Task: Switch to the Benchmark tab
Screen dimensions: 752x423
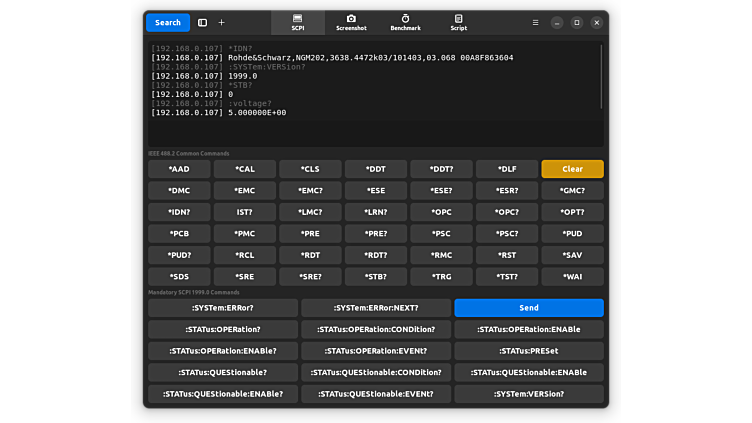Action: coord(405,22)
